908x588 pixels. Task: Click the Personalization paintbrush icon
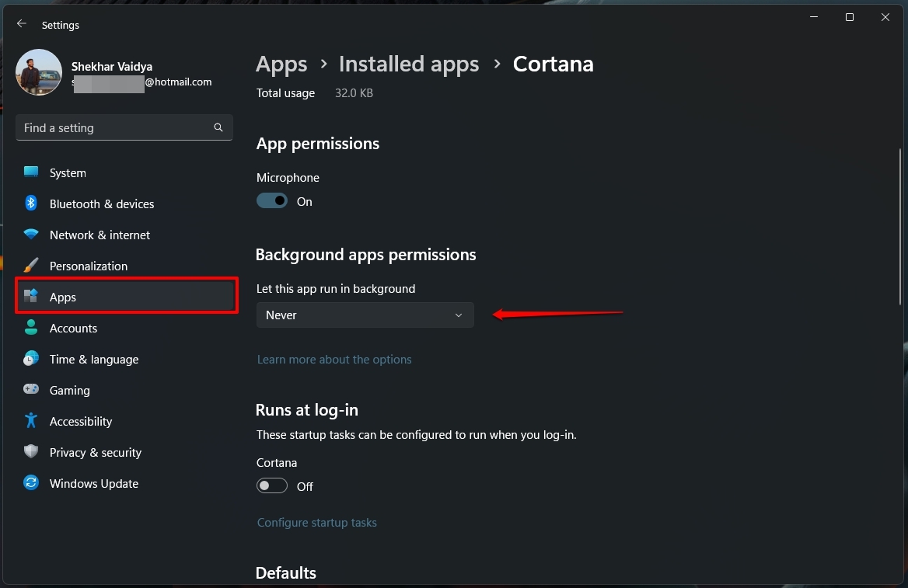pyautogui.click(x=31, y=266)
